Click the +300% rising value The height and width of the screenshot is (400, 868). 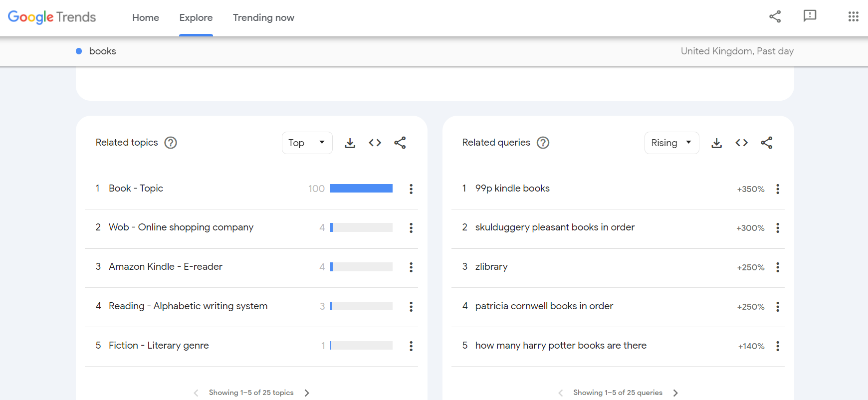[750, 228]
